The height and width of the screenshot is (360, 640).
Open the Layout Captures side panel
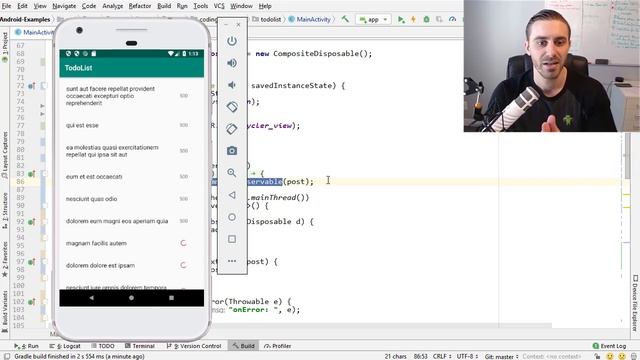click(x=5, y=155)
